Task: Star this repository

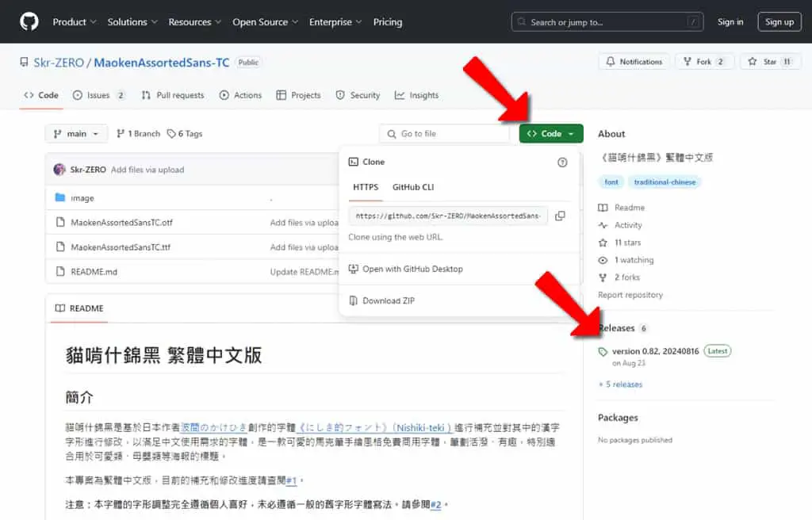Action: tap(771, 62)
